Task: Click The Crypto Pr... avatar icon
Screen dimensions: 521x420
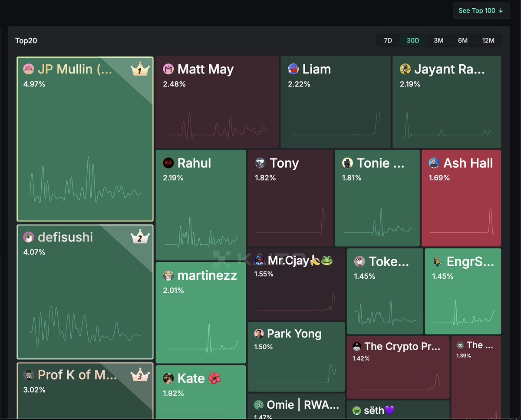Action: (x=357, y=346)
